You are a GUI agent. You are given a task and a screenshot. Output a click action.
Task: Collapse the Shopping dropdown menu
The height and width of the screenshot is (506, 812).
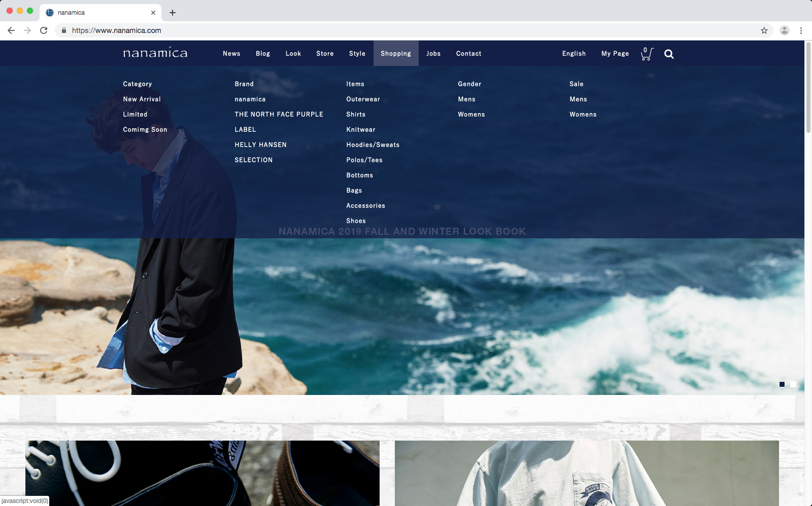[396, 53]
